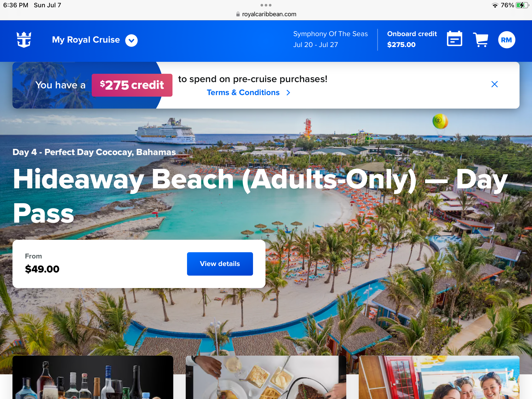Open the Terms & Conditions link
Image resolution: width=532 pixels, height=399 pixels.
click(x=243, y=92)
